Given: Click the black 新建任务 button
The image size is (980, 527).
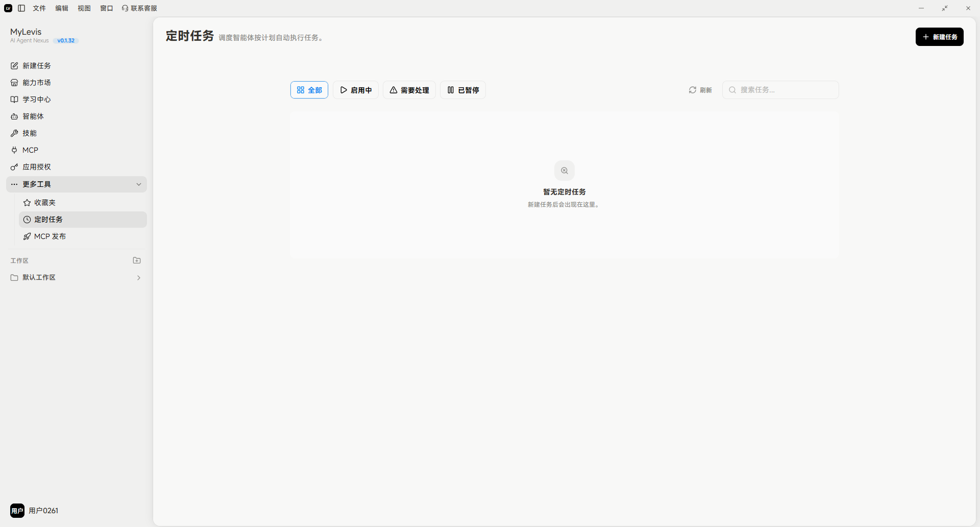Looking at the screenshot, I should pos(939,37).
